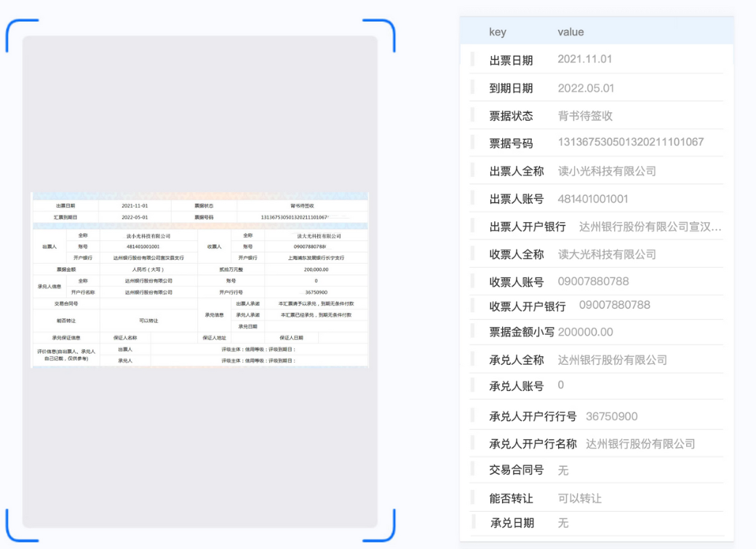Image resolution: width=756 pixels, height=549 pixels.
Task: Select the 到期日期 value 2022.05.01
Action: (586, 88)
